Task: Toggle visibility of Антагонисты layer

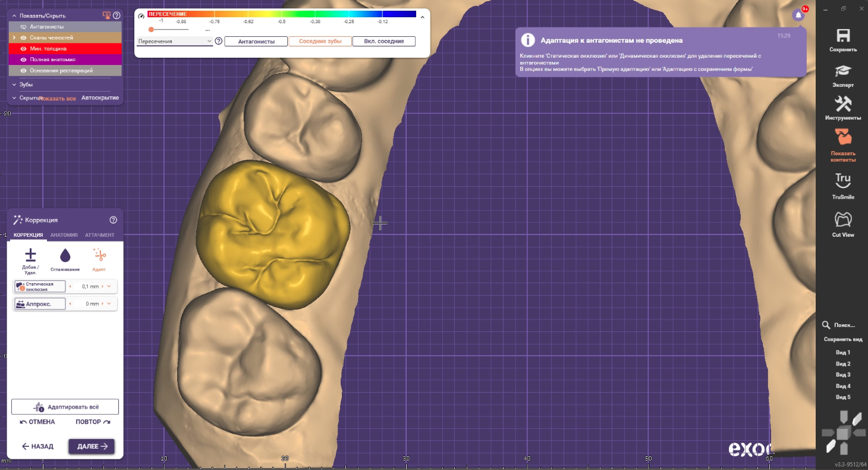Action: pyautogui.click(x=23, y=27)
